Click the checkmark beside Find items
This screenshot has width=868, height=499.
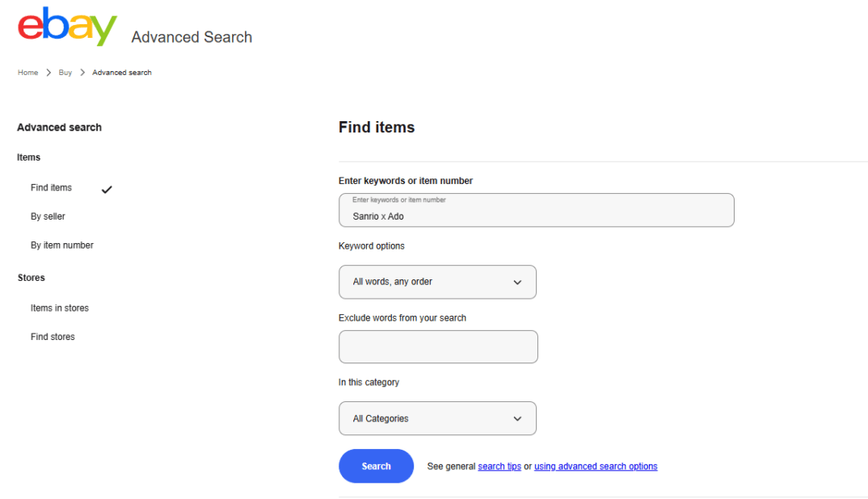click(107, 190)
